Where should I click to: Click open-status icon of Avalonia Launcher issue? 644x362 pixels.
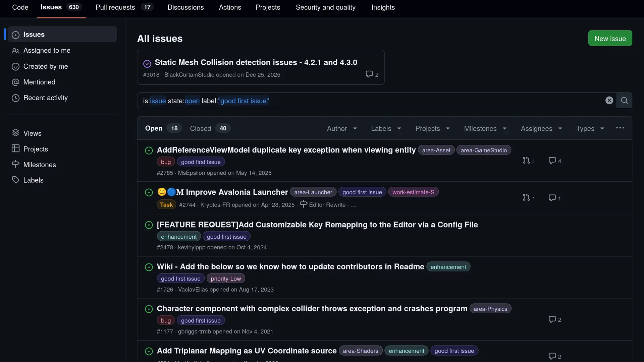click(149, 192)
